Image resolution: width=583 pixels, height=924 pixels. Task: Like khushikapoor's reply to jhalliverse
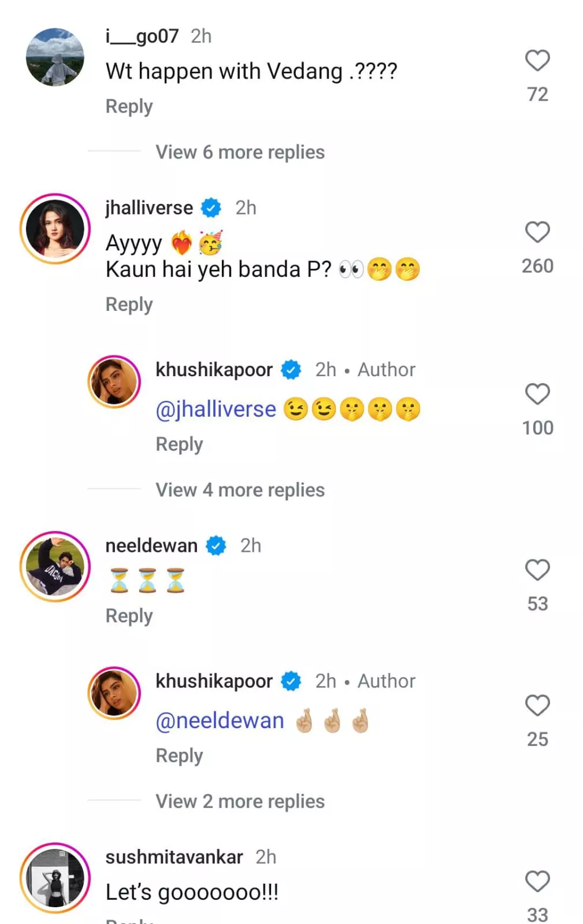coord(537,394)
